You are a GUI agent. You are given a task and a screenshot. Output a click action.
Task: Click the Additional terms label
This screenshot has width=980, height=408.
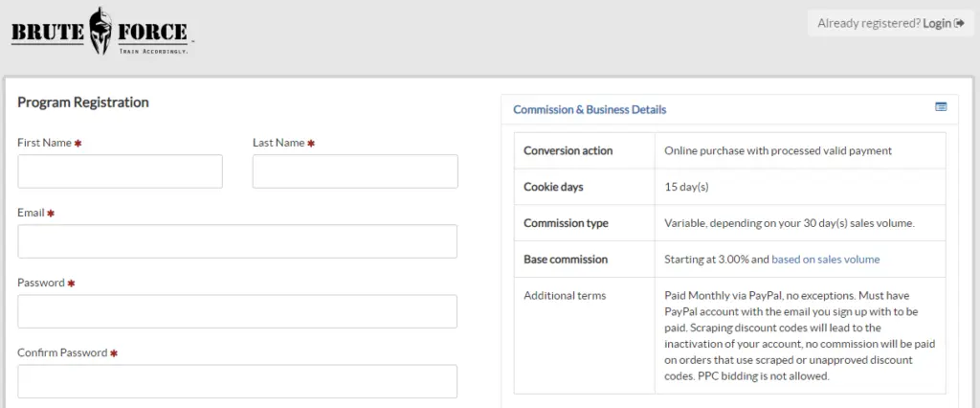[x=565, y=295]
